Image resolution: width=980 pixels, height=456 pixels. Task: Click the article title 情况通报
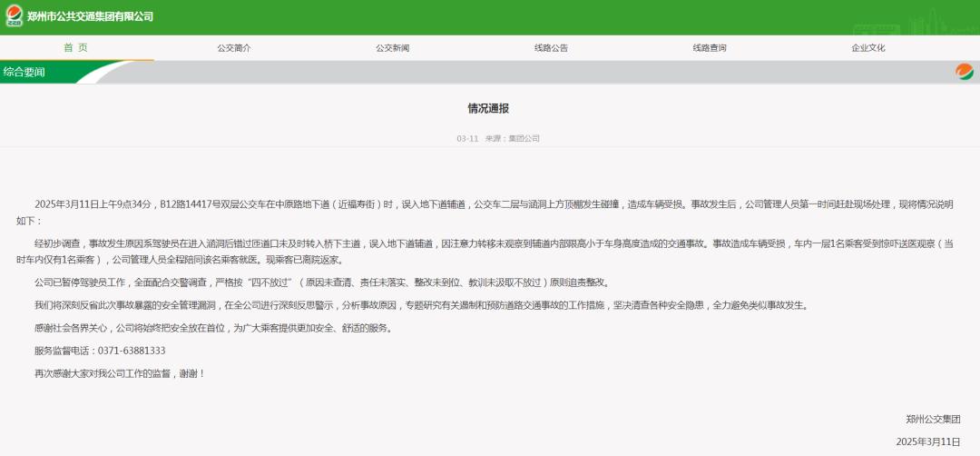coord(489,108)
